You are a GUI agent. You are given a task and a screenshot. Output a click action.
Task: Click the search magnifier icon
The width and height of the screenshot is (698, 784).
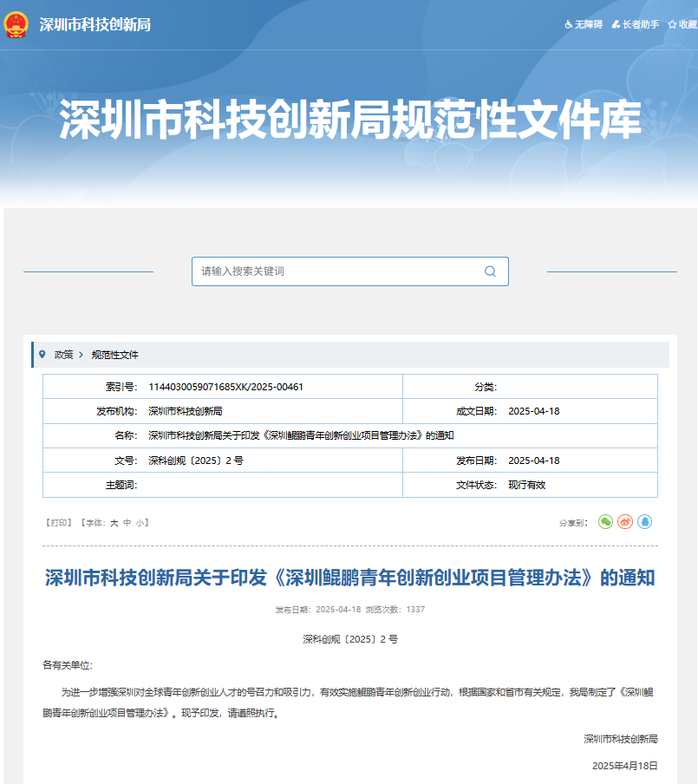click(x=490, y=271)
